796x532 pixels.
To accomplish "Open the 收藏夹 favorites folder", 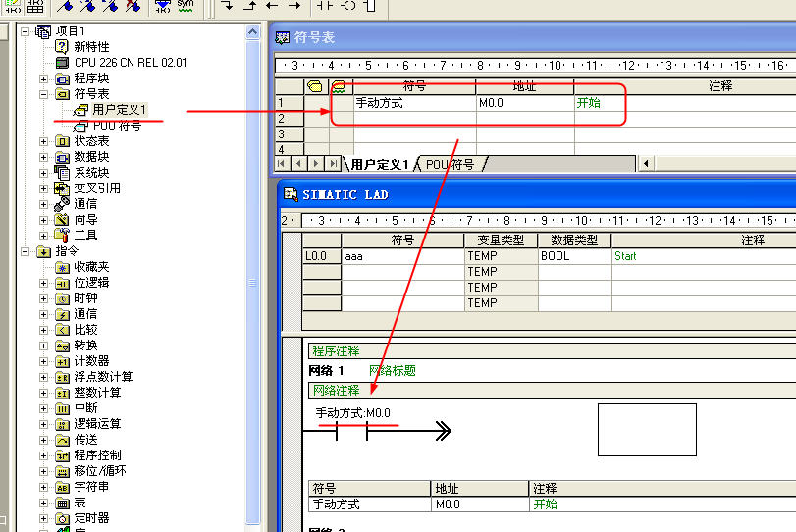I will point(91,267).
